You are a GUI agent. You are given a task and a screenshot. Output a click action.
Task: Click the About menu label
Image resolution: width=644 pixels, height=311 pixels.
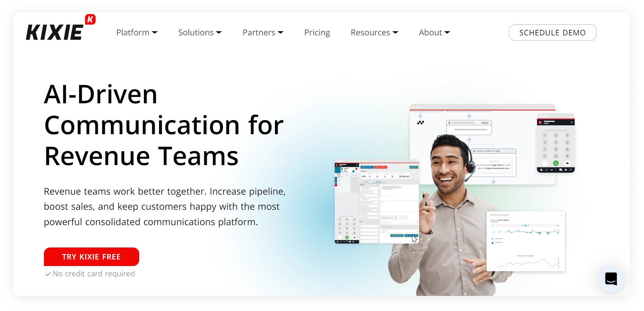tap(430, 33)
